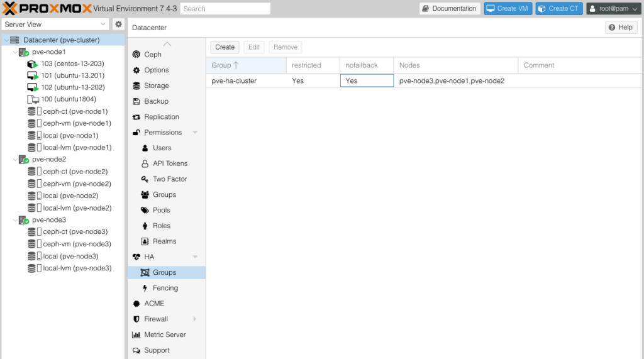Click the Edit button
The width and height of the screenshot is (644, 359).
tap(254, 47)
